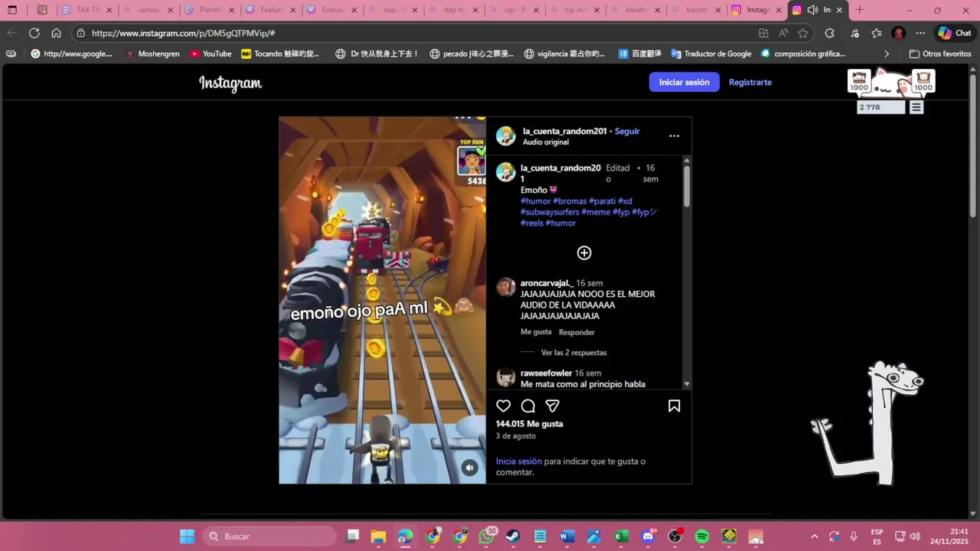Click the reel video of Subway Surfers
980x551 pixels.
(x=382, y=300)
